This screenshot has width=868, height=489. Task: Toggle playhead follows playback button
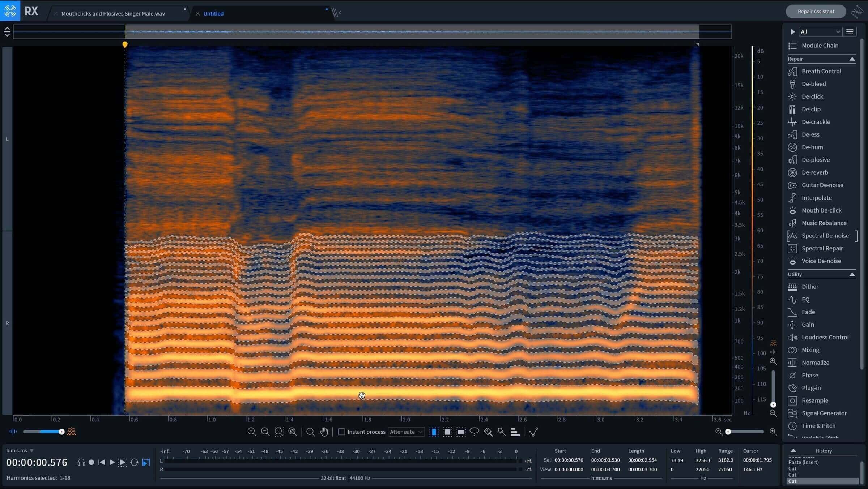(146, 462)
